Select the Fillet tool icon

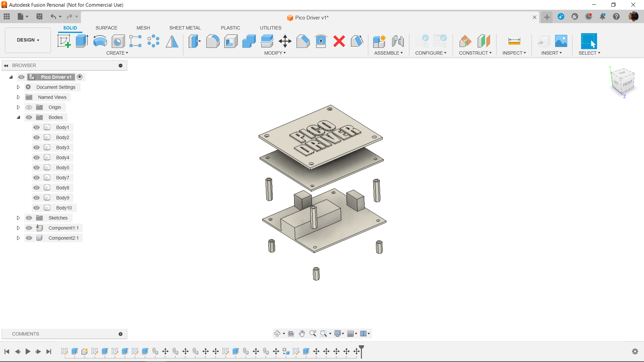pyautogui.click(x=213, y=41)
